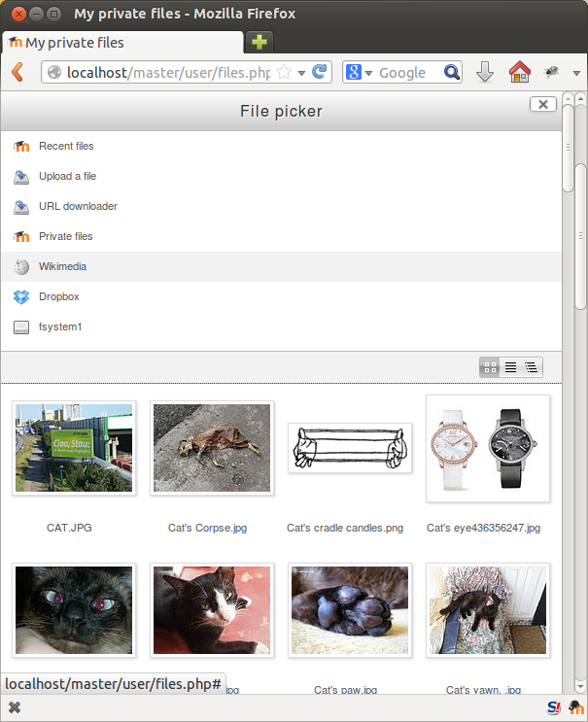588x722 pixels.
Task: Choose fsystem1 repository
Action: [281, 327]
